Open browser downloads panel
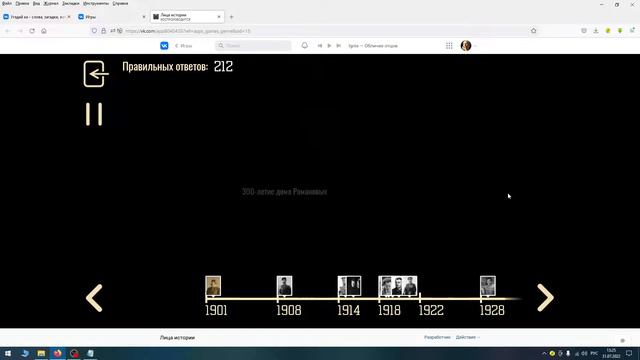This screenshot has height=360, width=640. 596,31
